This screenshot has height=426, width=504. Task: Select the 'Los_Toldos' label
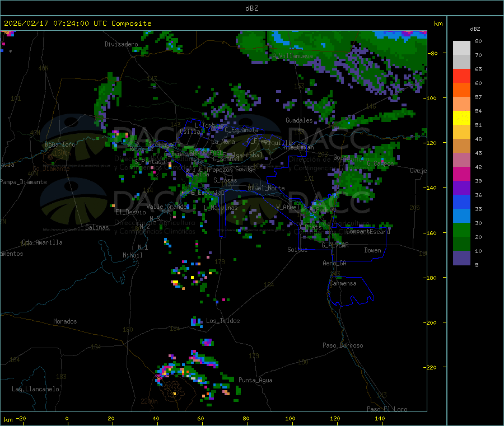pos(223,321)
